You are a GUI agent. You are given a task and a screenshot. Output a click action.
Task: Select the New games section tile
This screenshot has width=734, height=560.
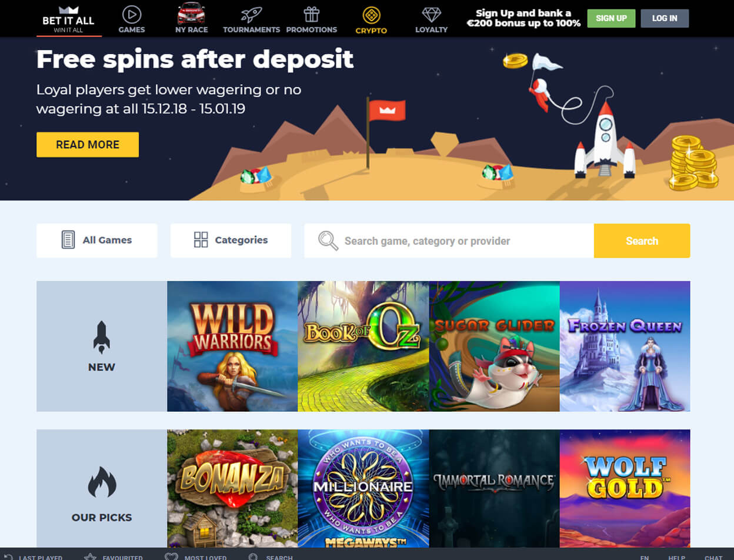[x=102, y=346]
